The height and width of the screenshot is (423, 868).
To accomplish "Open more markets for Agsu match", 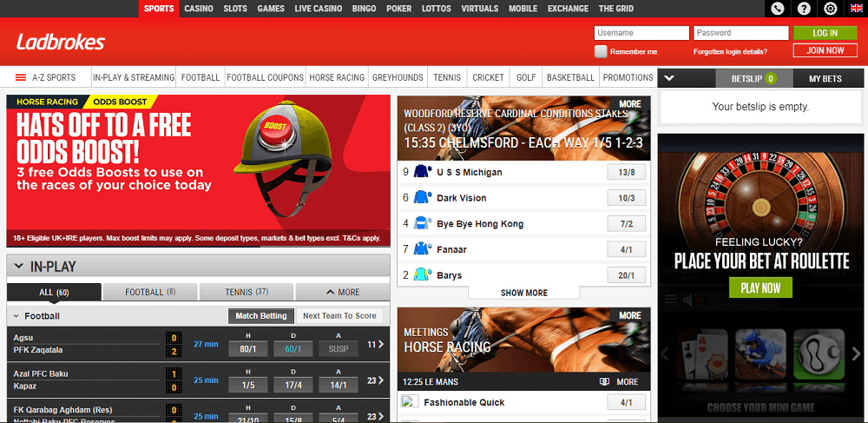I will [x=376, y=344].
